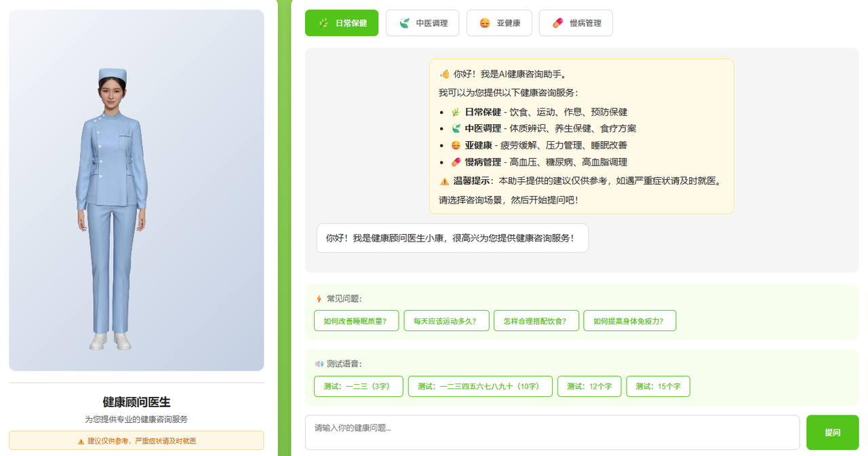This screenshot has height=456, width=868.
Task: Focus the 请输入你的健康问题 input field
Action: click(x=552, y=432)
